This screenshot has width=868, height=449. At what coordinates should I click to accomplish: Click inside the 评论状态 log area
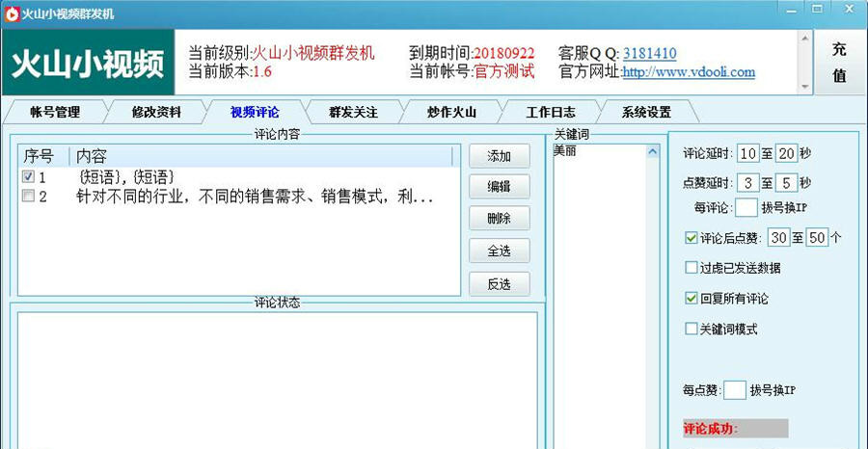click(x=278, y=381)
